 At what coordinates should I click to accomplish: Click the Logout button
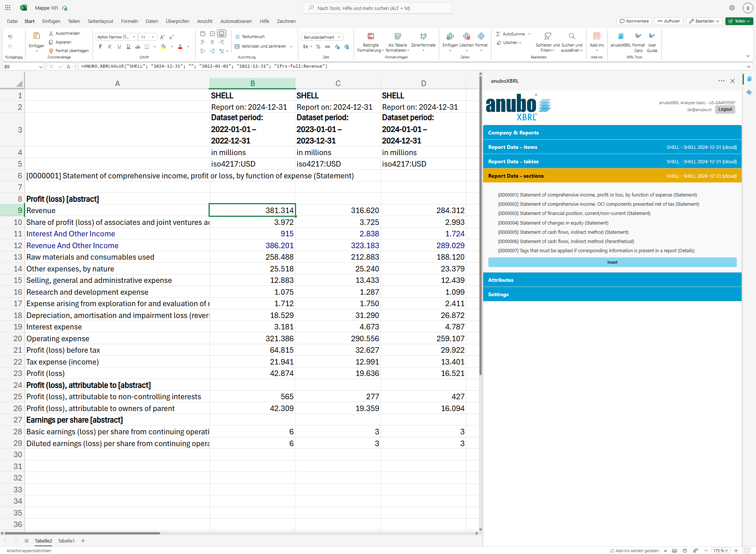pos(725,109)
